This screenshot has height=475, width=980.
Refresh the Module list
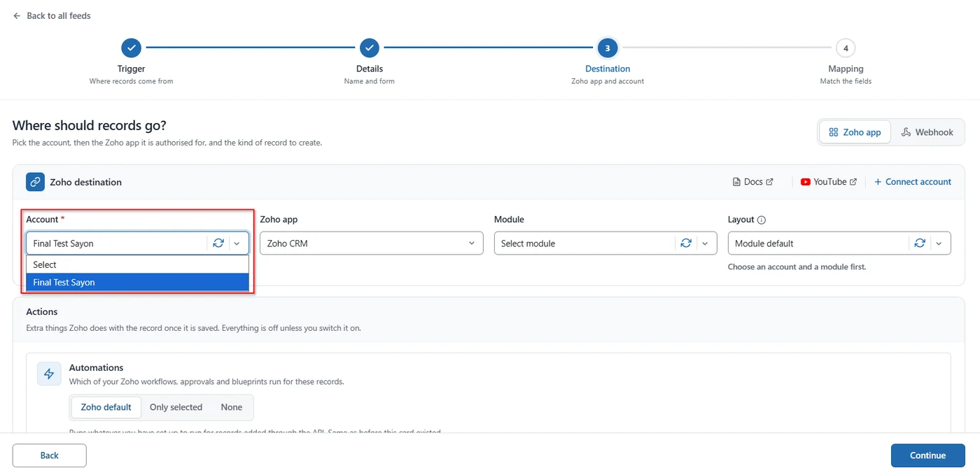pos(686,243)
